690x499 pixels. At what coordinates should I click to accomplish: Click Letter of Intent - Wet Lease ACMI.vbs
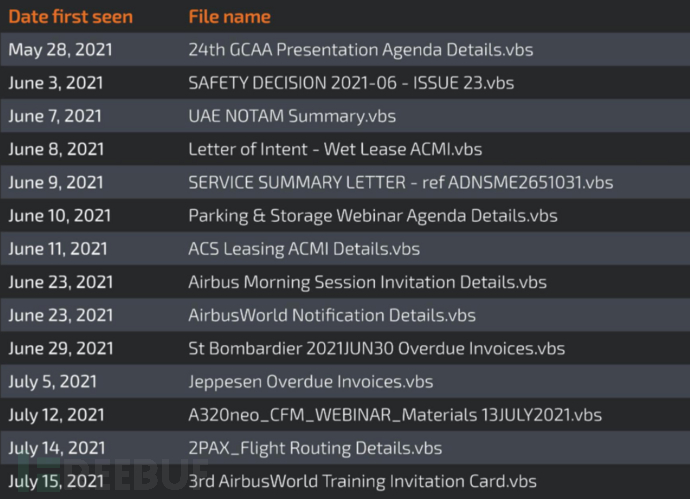(335, 149)
